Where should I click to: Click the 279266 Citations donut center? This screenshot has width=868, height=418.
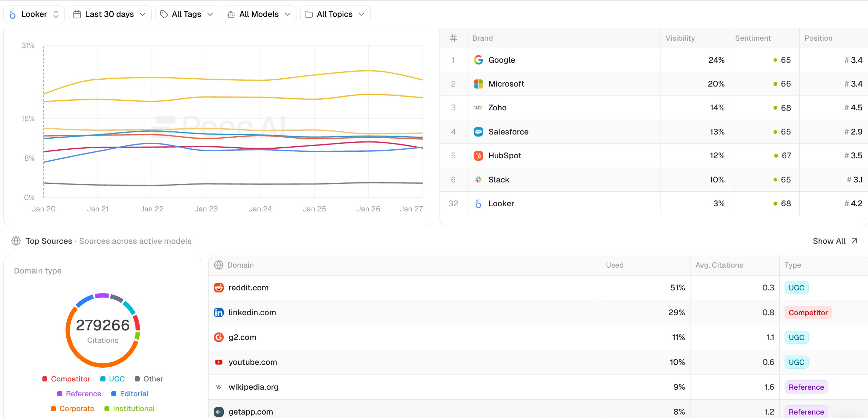(103, 330)
